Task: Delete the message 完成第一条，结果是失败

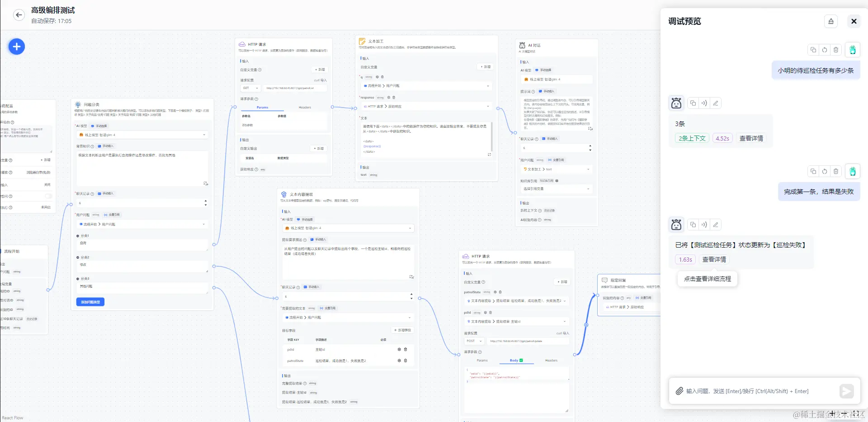Action: 836,171
